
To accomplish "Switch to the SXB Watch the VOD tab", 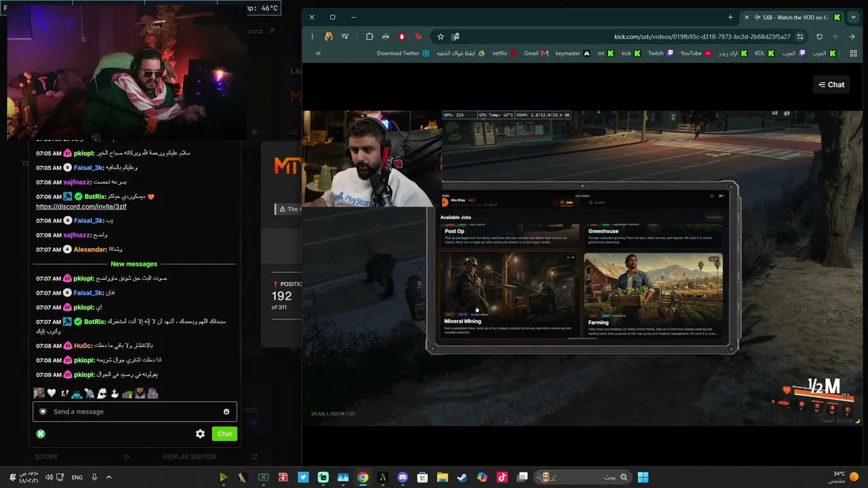I will coord(793,17).
